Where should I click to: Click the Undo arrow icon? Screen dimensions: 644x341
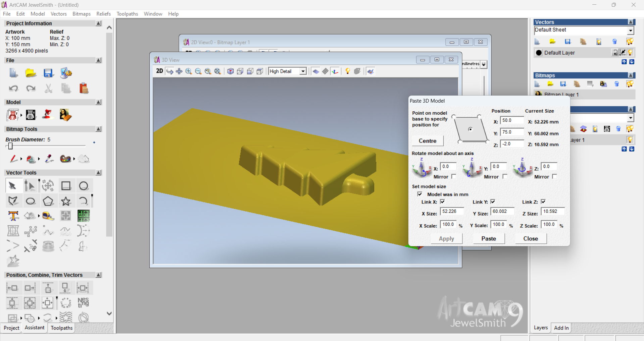click(x=13, y=88)
